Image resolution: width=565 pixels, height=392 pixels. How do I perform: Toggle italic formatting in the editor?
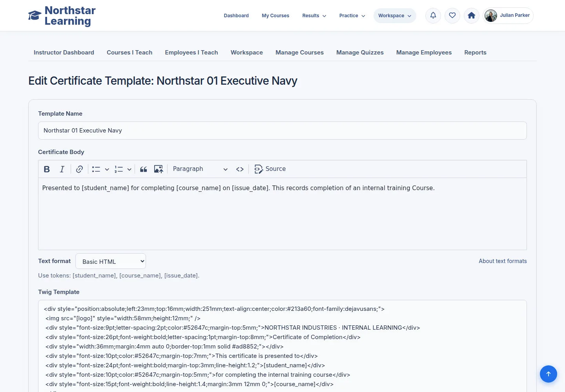click(x=62, y=169)
